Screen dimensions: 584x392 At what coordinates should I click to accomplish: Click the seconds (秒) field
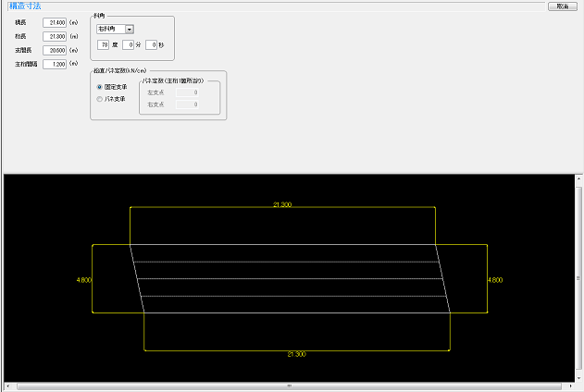coord(151,45)
